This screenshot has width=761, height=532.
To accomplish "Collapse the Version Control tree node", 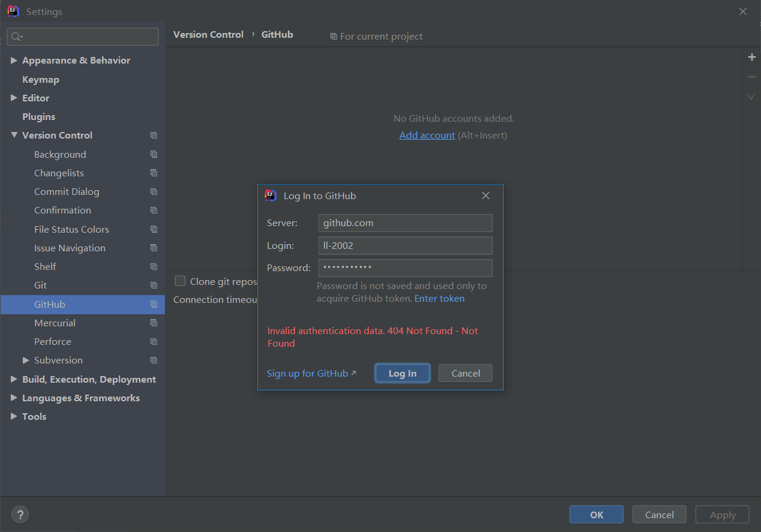I will click(x=14, y=136).
